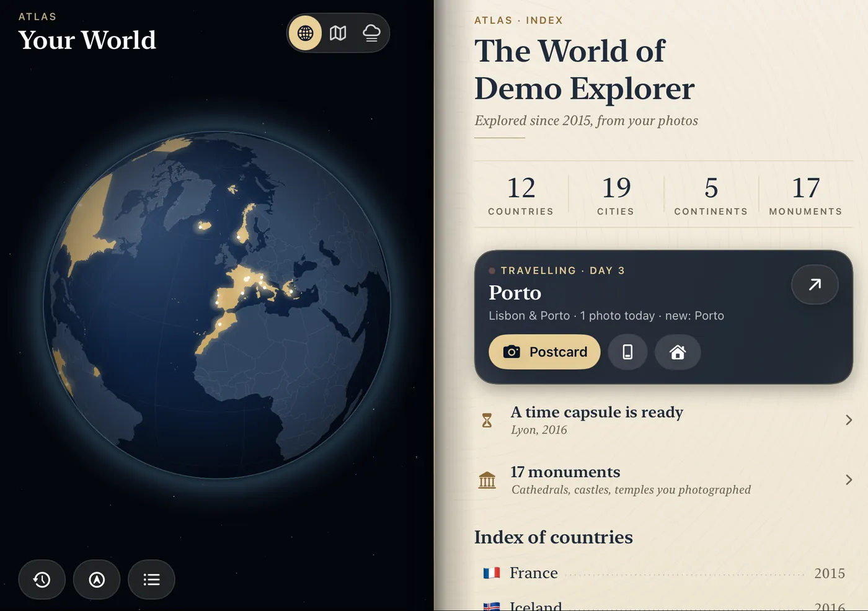
Task: Select the cloud view mode icon
Action: point(371,33)
